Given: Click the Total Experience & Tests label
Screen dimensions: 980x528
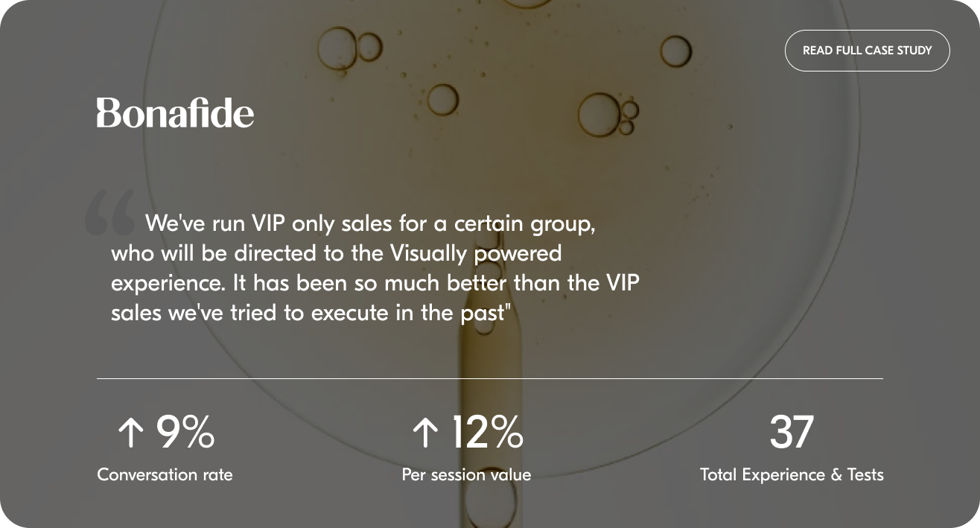Looking at the screenshot, I should (792, 474).
